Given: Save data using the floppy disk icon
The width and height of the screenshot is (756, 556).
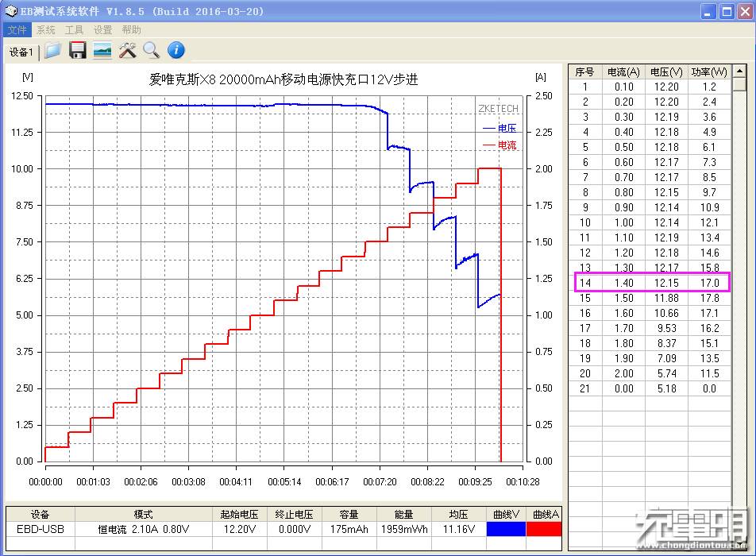Looking at the screenshot, I should coord(77,50).
